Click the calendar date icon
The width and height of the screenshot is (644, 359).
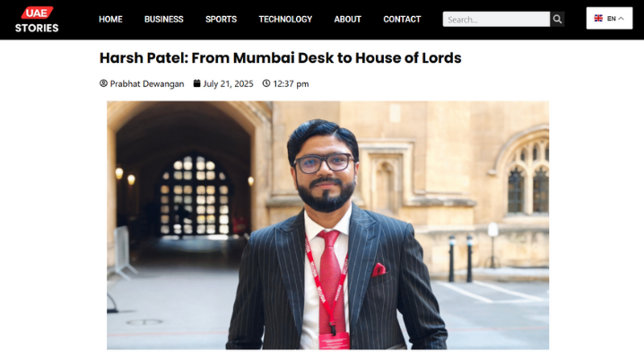pos(196,83)
